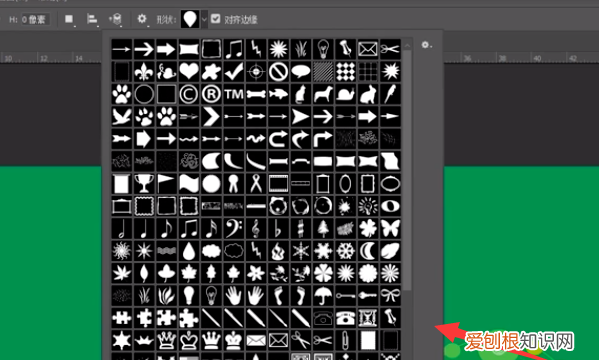Image resolution: width=599 pixels, height=360 pixels.
Task: Click shape panel scroll-up arrow
Action: (407, 45)
